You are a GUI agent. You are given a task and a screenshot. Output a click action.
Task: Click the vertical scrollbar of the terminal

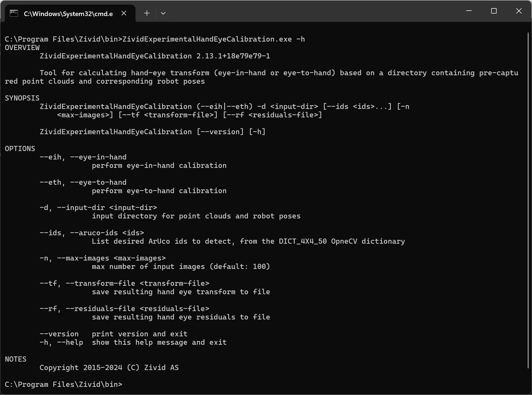[528, 183]
